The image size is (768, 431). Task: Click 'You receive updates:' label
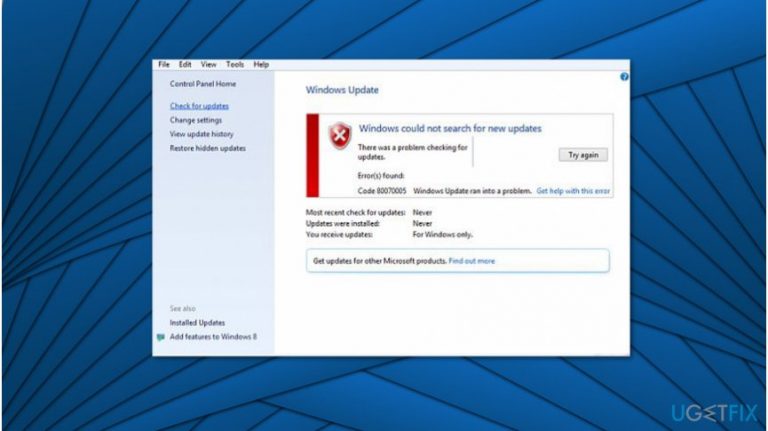[339, 235]
